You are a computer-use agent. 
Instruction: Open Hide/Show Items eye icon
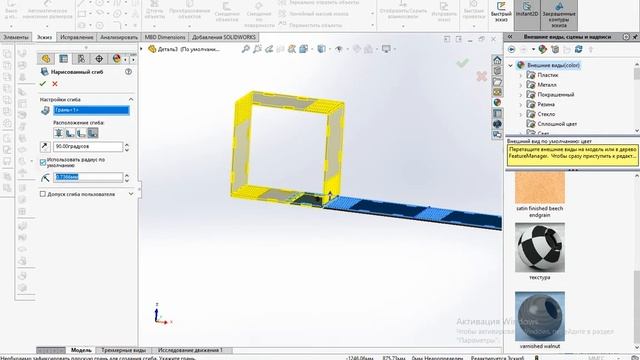pos(339,49)
